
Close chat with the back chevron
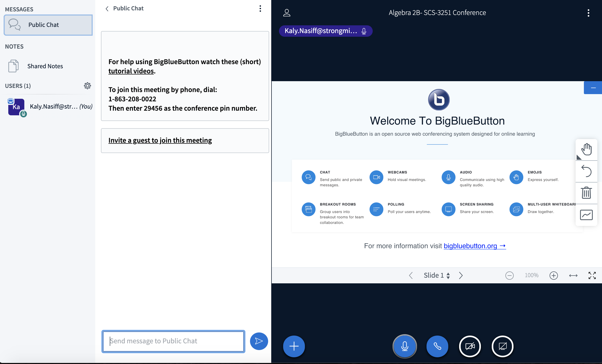pos(107,9)
